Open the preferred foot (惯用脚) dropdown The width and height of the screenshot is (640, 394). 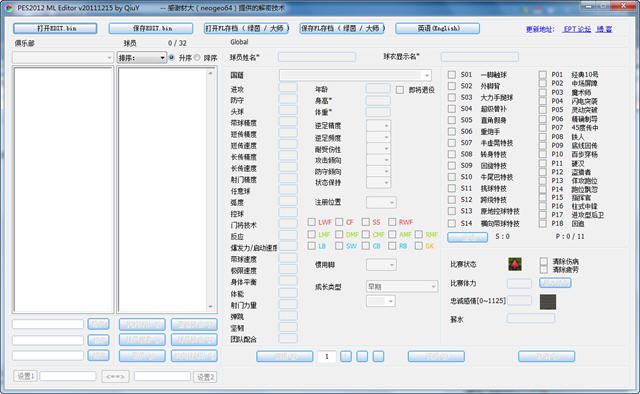point(381,265)
